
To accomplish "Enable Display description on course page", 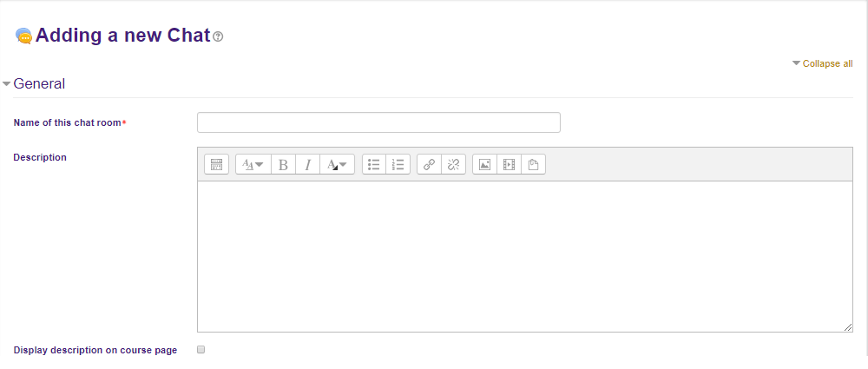I will tap(201, 350).
